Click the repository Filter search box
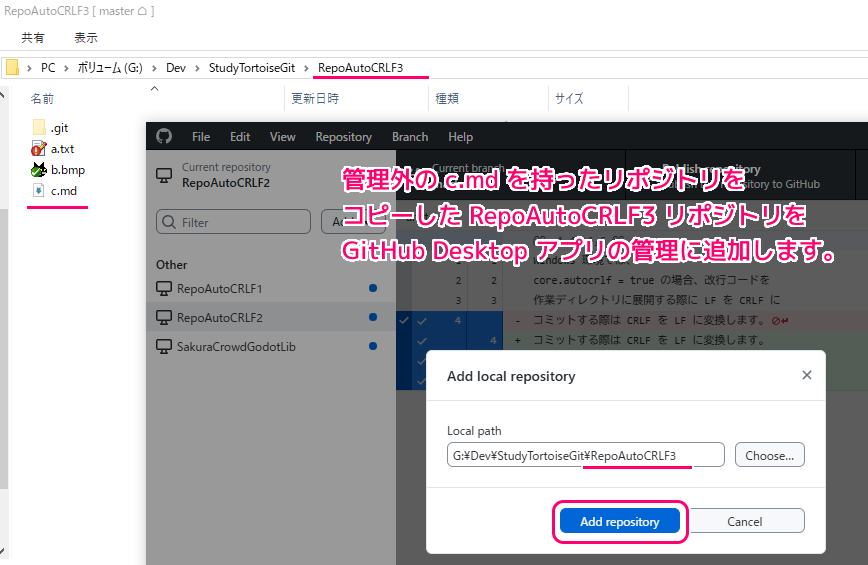This screenshot has height=565, width=868. click(x=233, y=222)
